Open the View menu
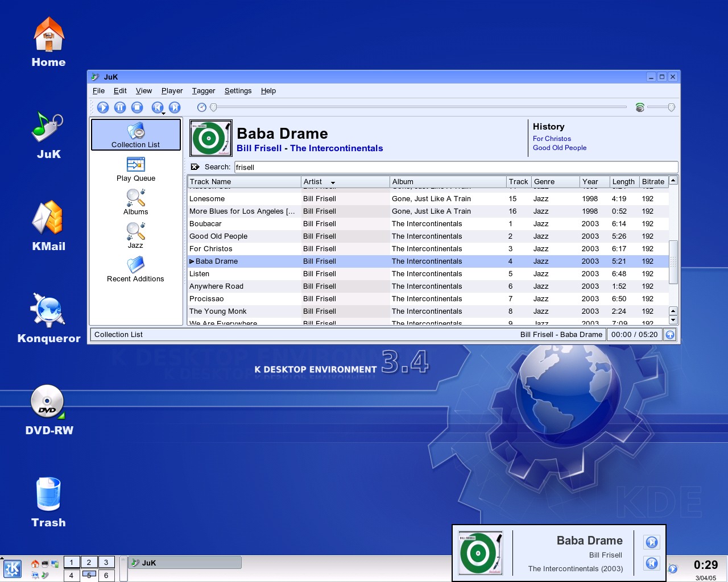Viewport: 728px width, 582px height. (144, 91)
